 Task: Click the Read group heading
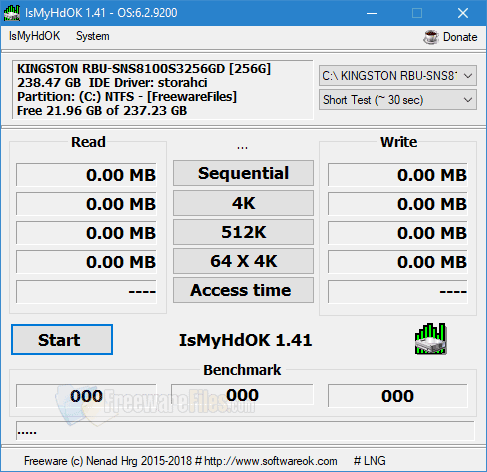[88, 142]
